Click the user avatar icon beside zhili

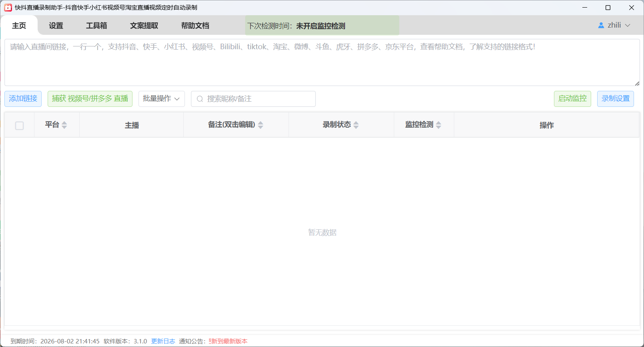pyautogui.click(x=601, y=25)
